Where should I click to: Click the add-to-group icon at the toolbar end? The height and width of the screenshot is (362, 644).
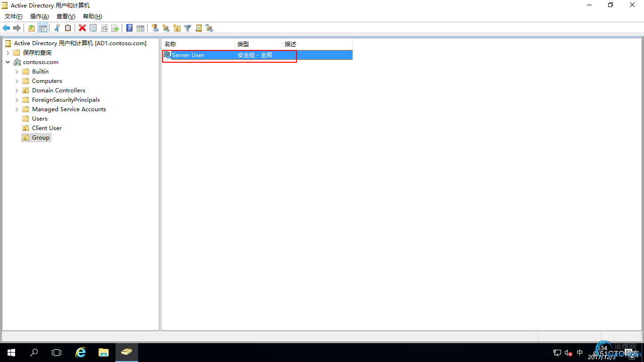tap(209, 28)
